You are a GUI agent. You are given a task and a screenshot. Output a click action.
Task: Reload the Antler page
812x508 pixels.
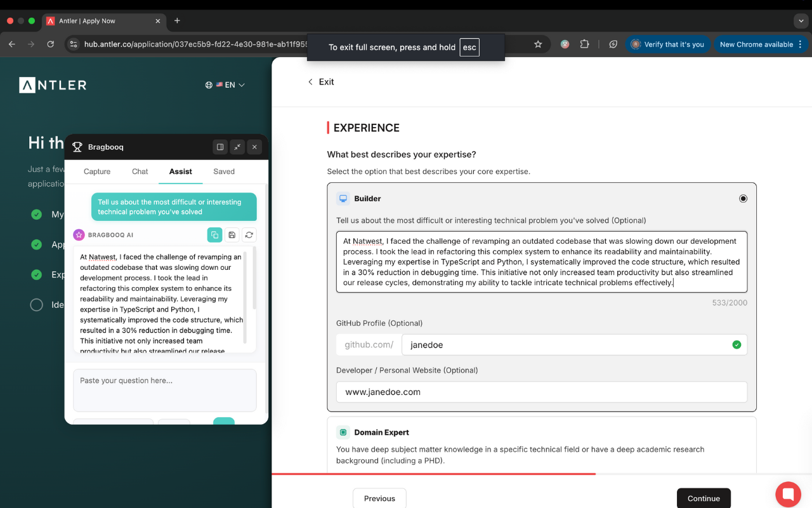(51, 44)
